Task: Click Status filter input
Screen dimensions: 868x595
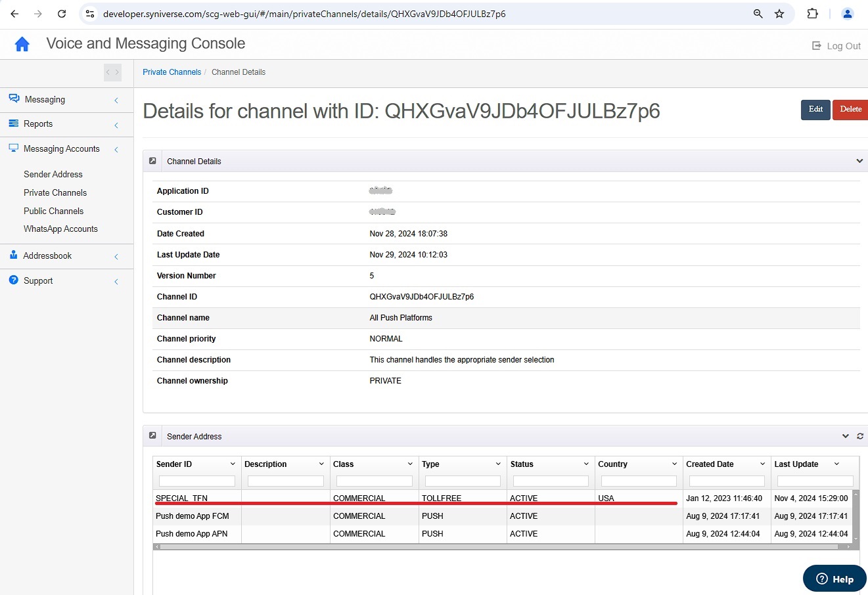Action: (x=551, y=481)
